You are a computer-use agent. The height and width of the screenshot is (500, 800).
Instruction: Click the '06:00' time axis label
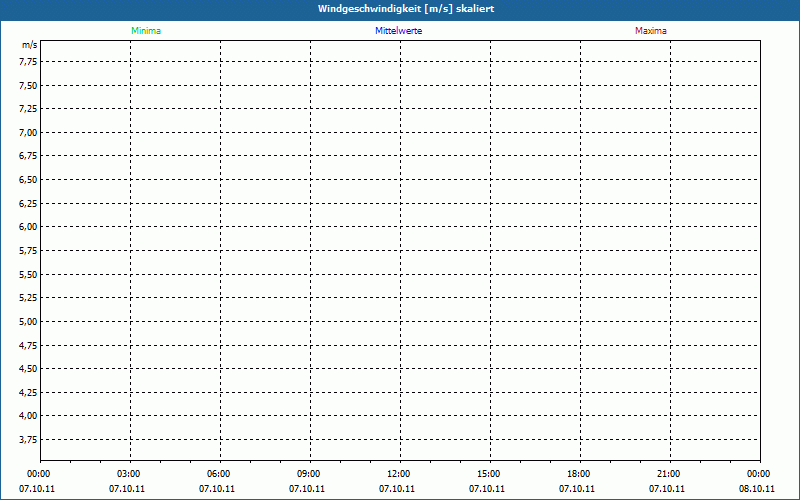218,474
